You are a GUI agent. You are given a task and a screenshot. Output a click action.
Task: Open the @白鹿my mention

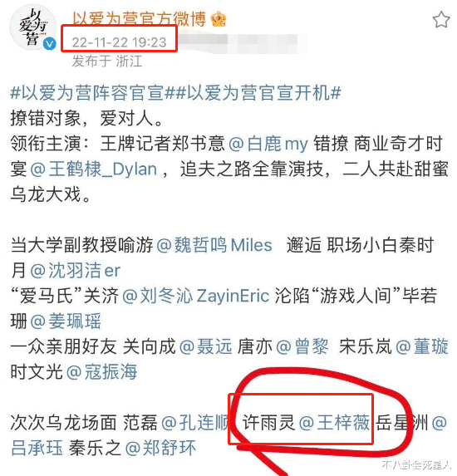[x=268, y=144]
